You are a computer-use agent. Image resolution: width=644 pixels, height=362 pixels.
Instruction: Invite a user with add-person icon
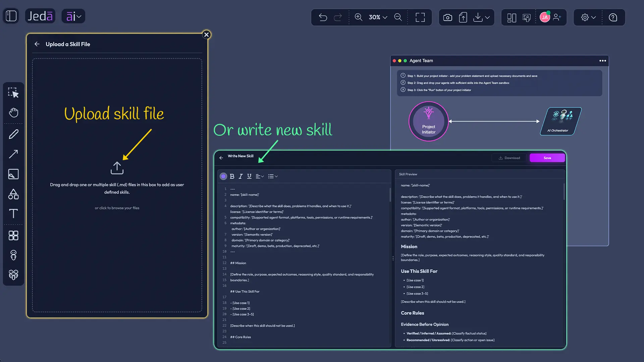(557, 17)
